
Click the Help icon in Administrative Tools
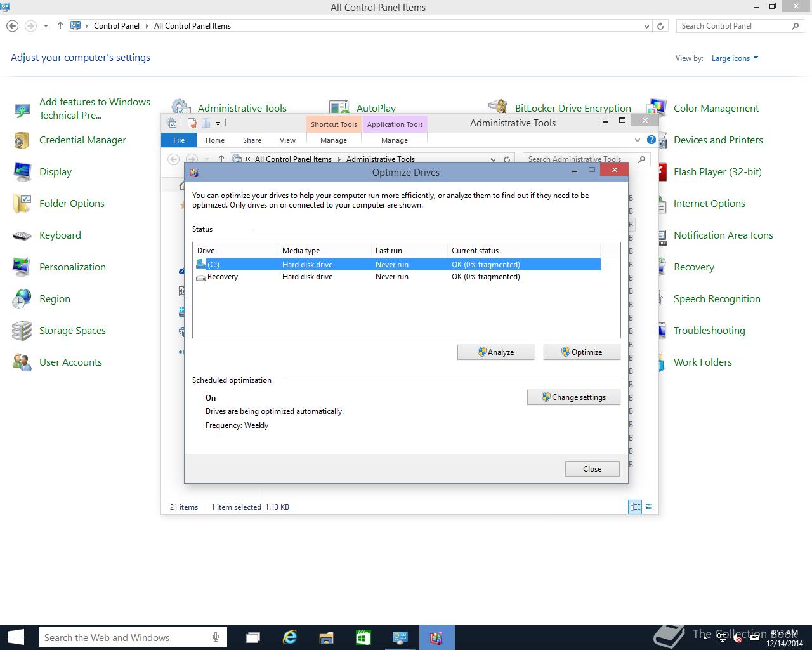[651, 140]
